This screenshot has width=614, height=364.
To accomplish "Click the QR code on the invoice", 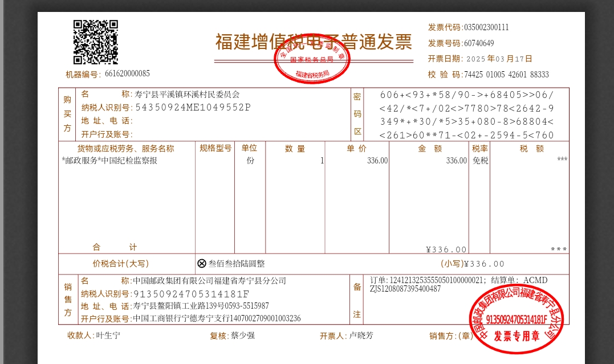I will click(x=96, y=42).
